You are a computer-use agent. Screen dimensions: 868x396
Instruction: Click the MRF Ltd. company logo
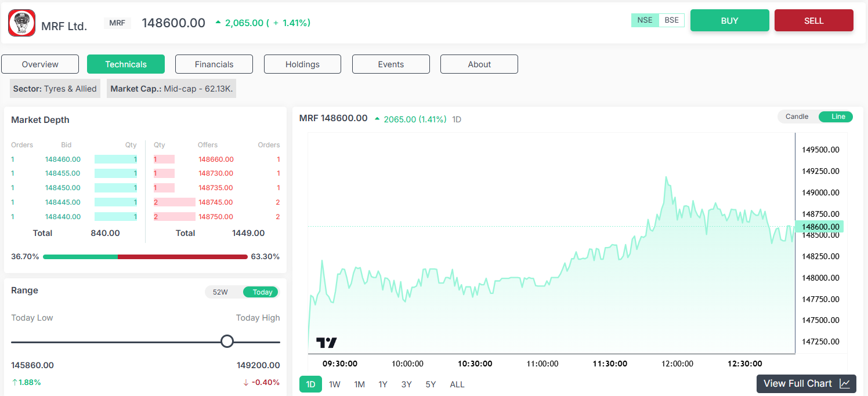[21, 23]
